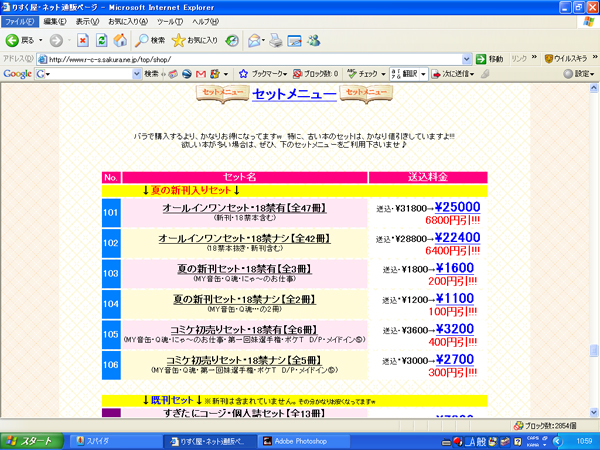Viewport: 600px width, 450px height.
Task: Click the Edit page icon
Action: [x=294, y=40]
